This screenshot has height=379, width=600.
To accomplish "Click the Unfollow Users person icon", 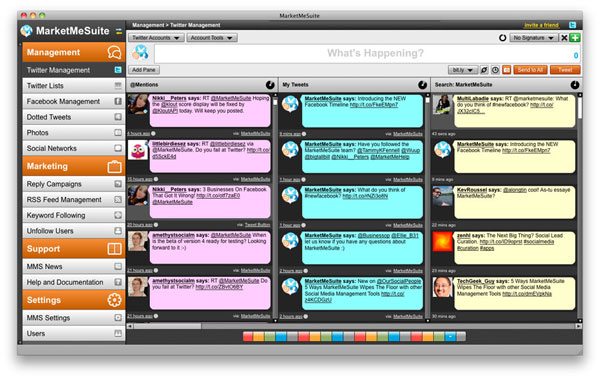I will [x=118, y=230].
